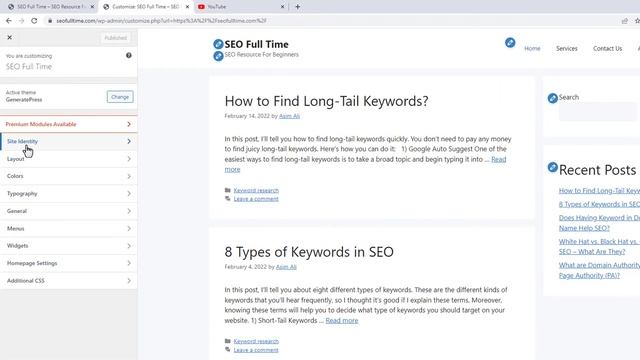Click the edit pencil beside the site tagline
This screenshot has width=640, height=360.
pos(218,56)
